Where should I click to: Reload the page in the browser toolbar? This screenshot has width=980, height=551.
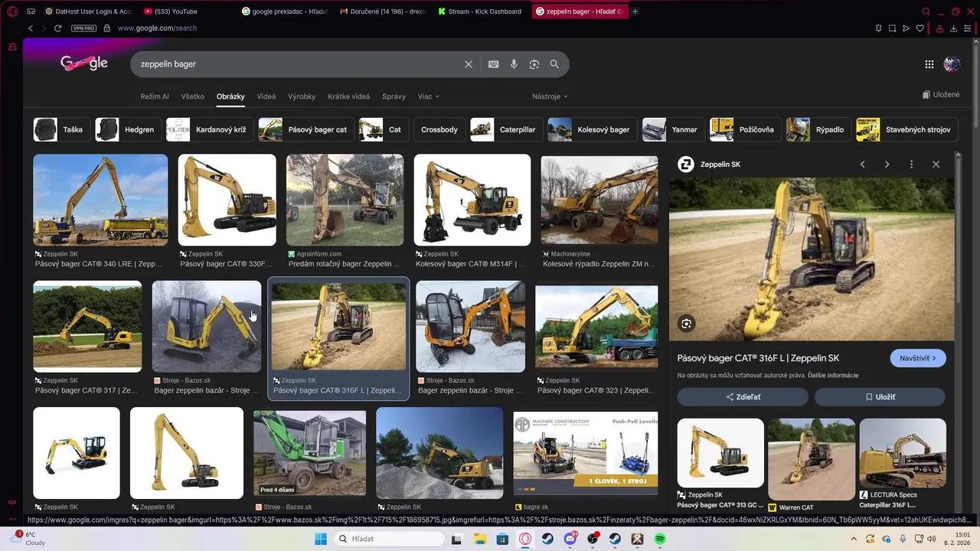pos(57,28)
